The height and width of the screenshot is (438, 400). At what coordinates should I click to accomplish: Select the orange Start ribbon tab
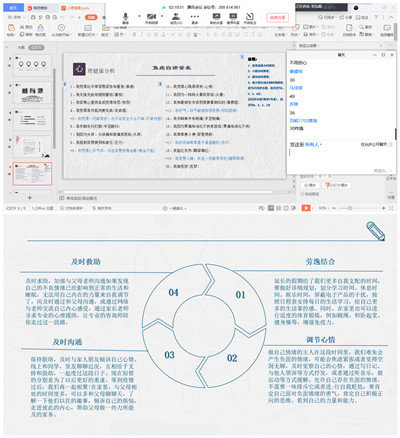[x=91, y=17]
